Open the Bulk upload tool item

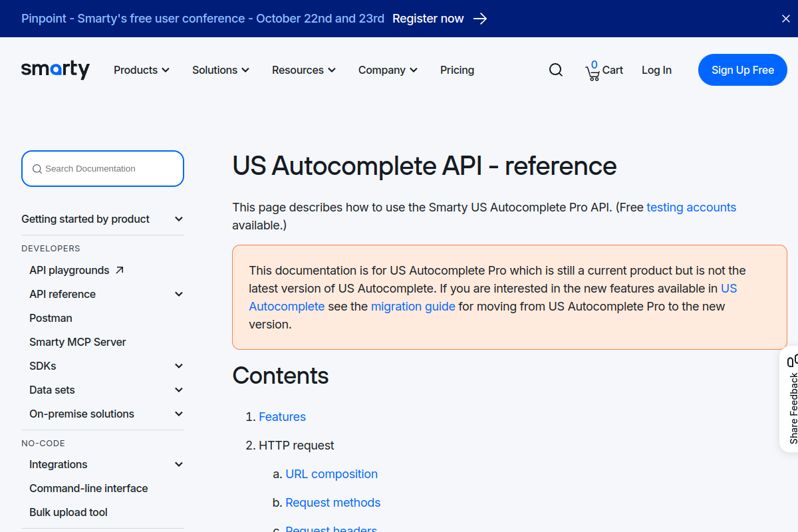click(x=68, y=512)
